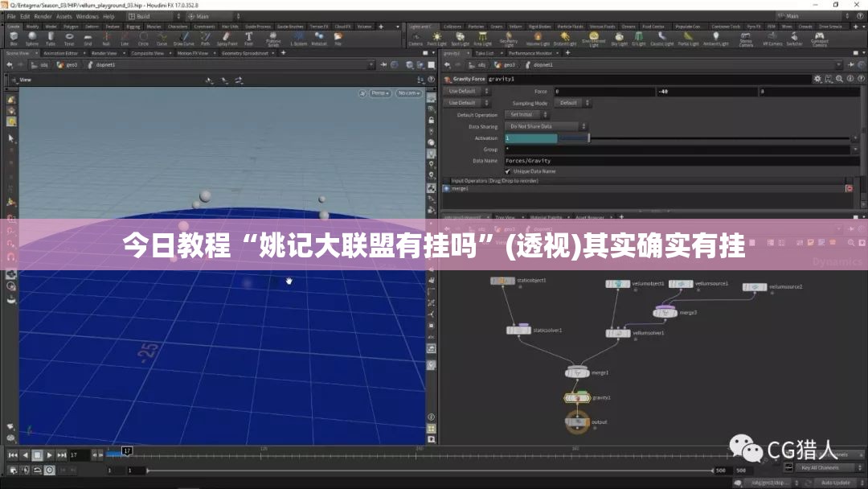Open the Build desktop dropdown
Viewport: 868px width, 489px height.
(x=154, y=17)
